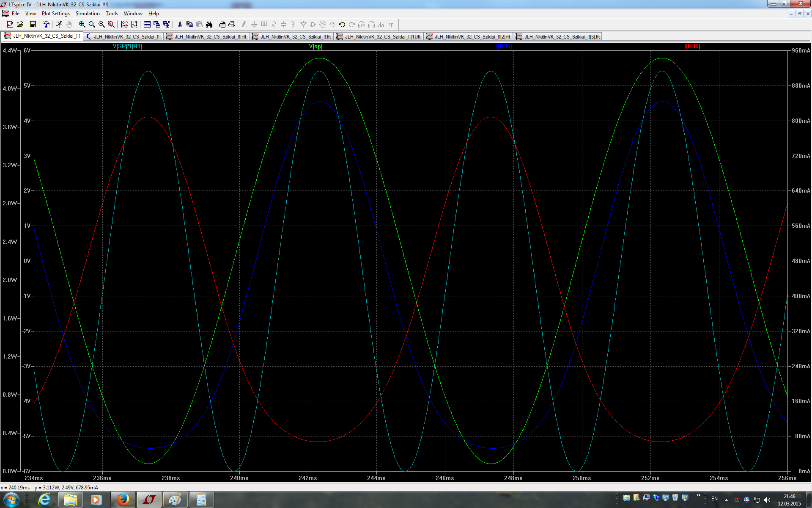Click the blue I(R35) trace label

point(504,47)
